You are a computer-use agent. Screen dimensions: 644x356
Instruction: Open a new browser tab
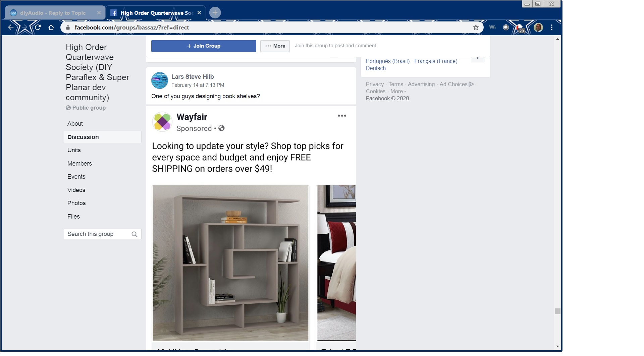[x=215, y=13]
